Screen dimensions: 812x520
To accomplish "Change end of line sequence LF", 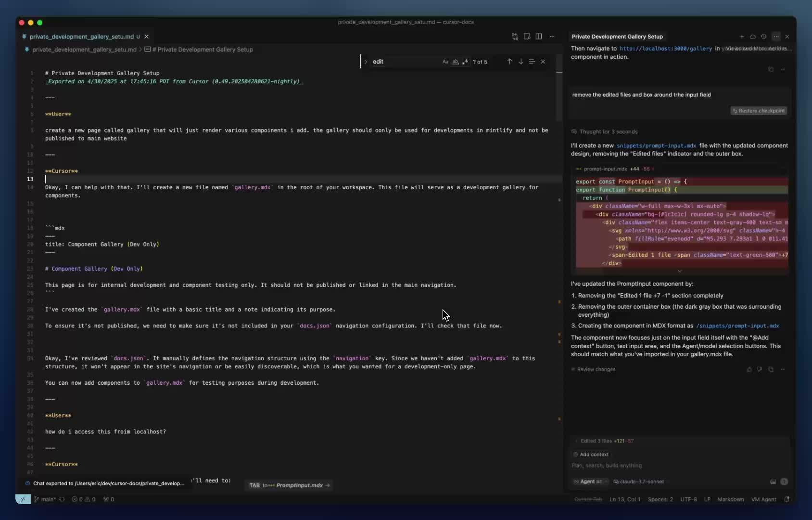I will (x=707, y=499).
